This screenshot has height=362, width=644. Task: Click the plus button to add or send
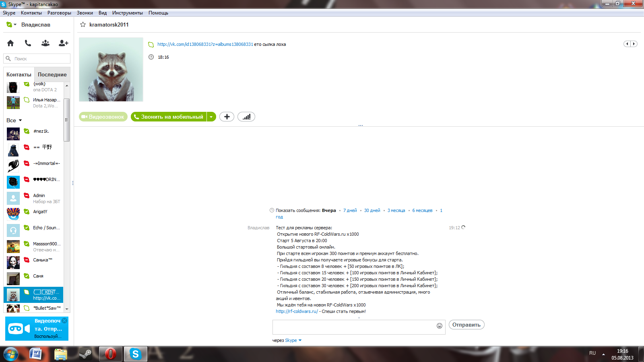point(227,117)
